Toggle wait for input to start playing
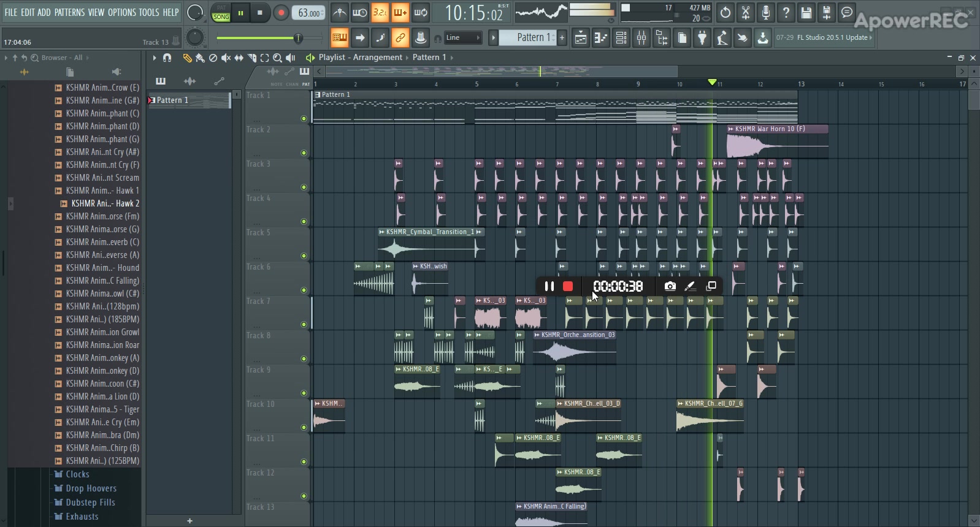This screenshot has height=527, width=980. (360, 12)
